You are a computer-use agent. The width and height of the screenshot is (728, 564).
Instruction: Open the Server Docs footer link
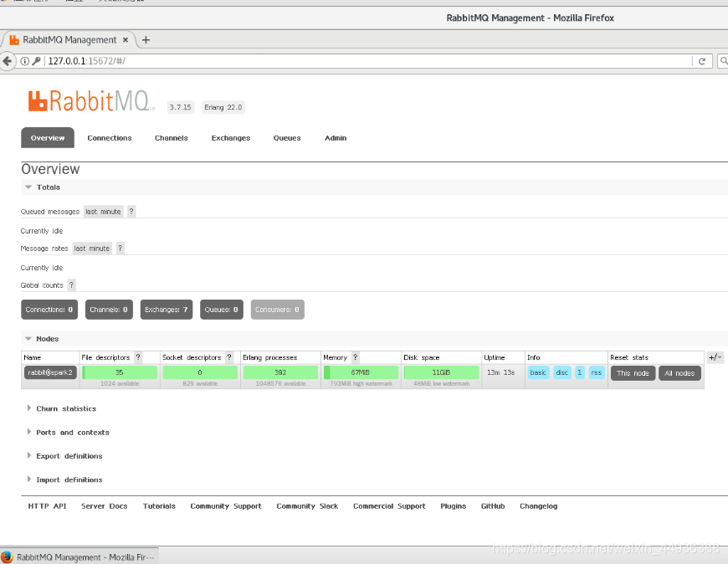tap(105, 506)
